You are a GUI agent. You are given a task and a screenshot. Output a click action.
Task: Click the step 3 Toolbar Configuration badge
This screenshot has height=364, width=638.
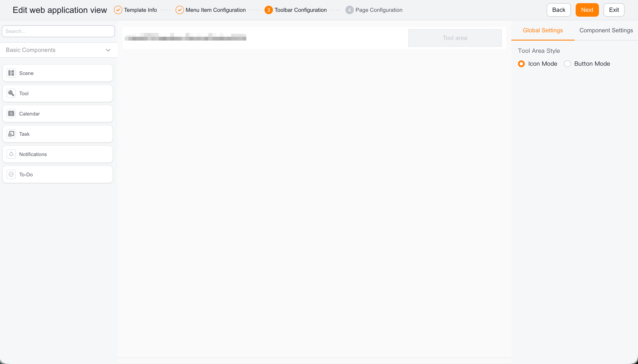[x=269, y=10]
